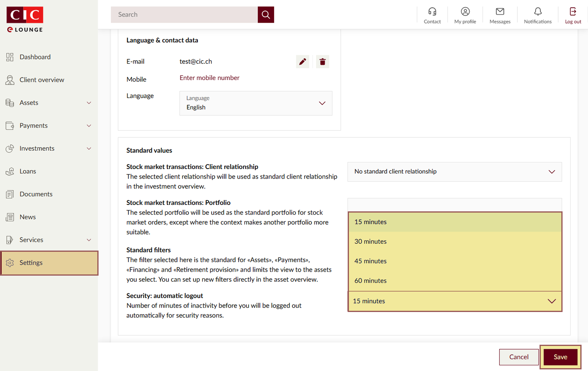Click into the Search field
Screen dimensions: 588x371
pyautogui.click(x=184, y=15)
